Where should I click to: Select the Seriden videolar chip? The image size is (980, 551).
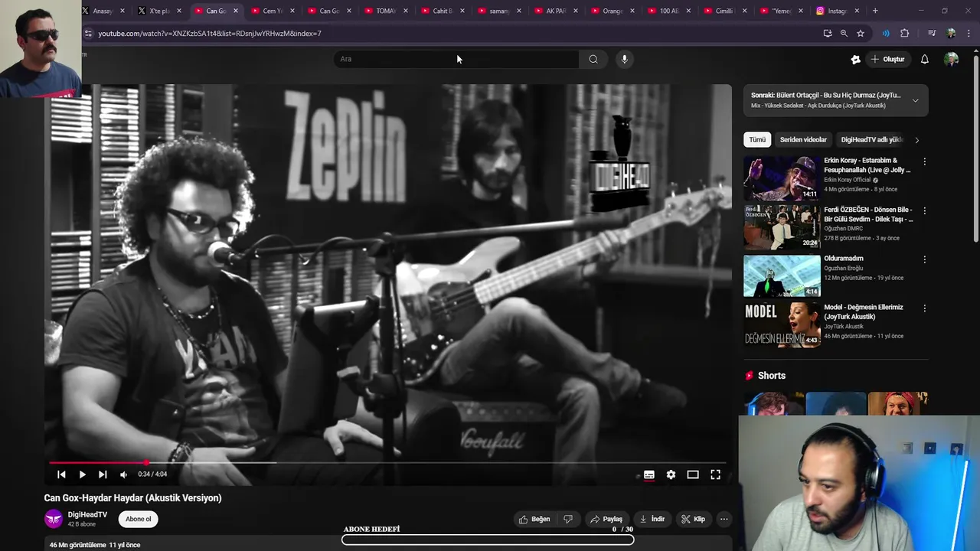tap(803, 140)
